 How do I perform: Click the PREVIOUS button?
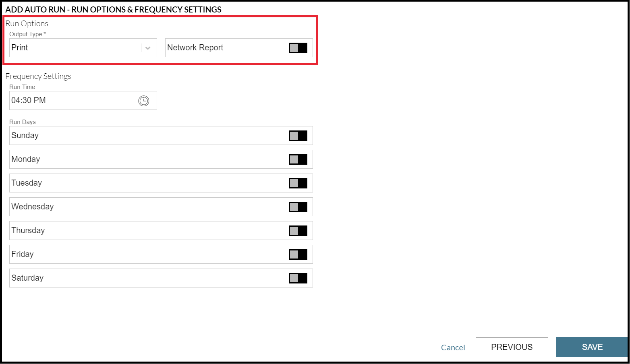(512, 347)
